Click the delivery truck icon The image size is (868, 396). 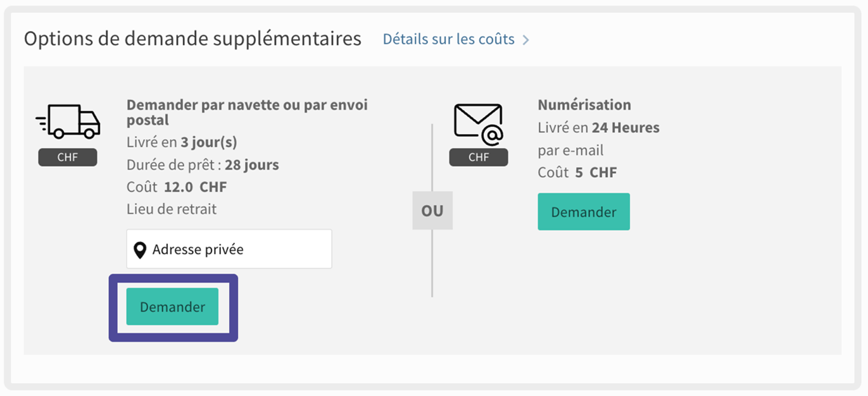(x=68, y=121)
